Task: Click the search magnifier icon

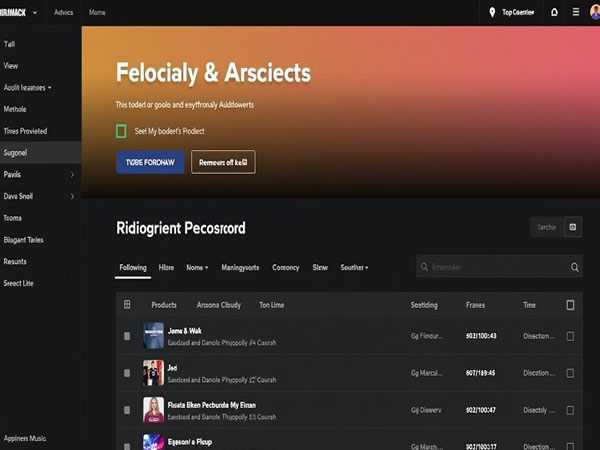Action: [575, 268]
